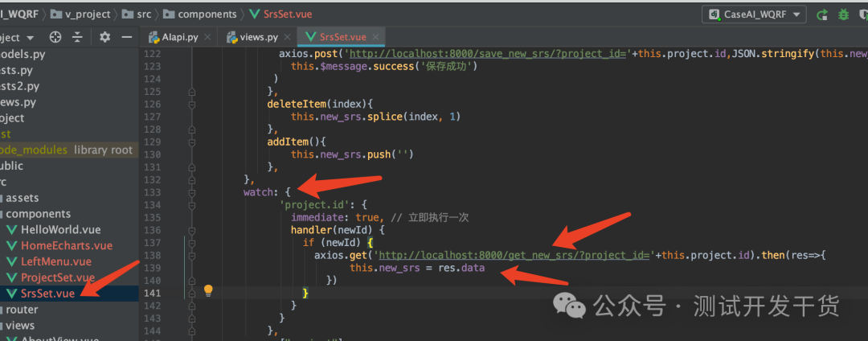Click line number 133 in the gutter
This screenshot has height=341, width=868.
(x=152, y=192)
